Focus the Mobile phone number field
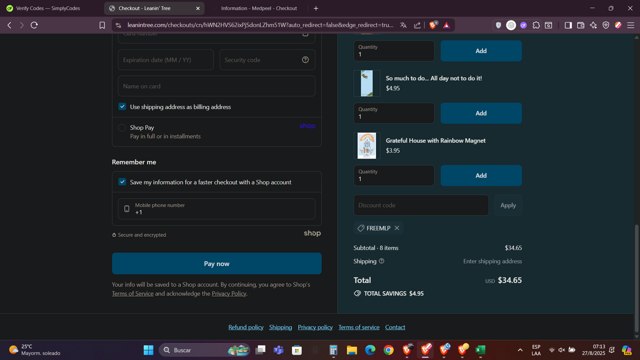 point(216,209)
